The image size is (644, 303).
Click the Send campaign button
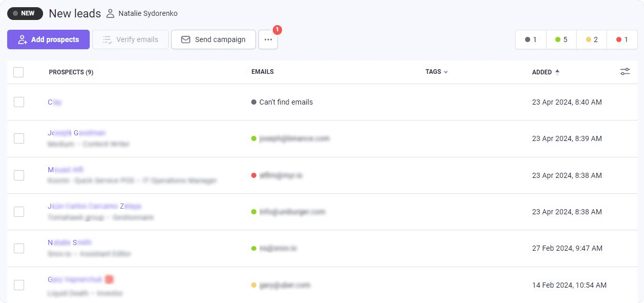tap(213, 39)
